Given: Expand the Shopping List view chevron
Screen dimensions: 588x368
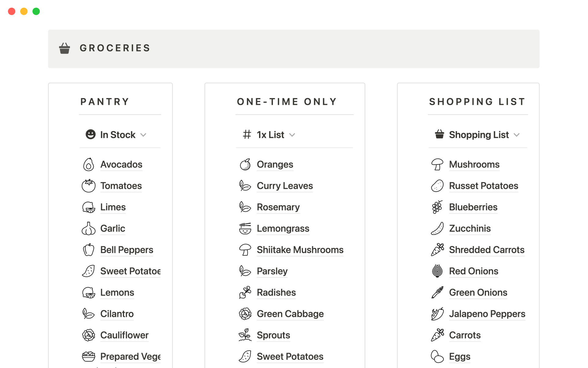Looking at the screenshot, I should tap(517, 135).
